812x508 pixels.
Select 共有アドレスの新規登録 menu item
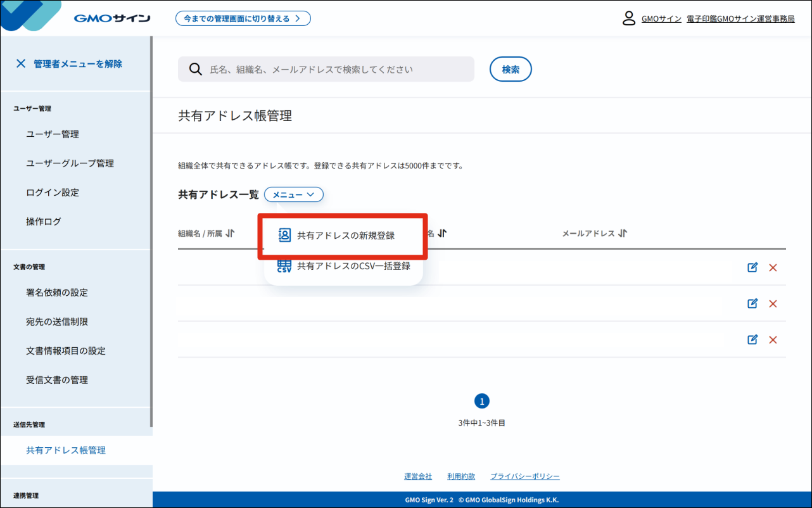[345, 236]
